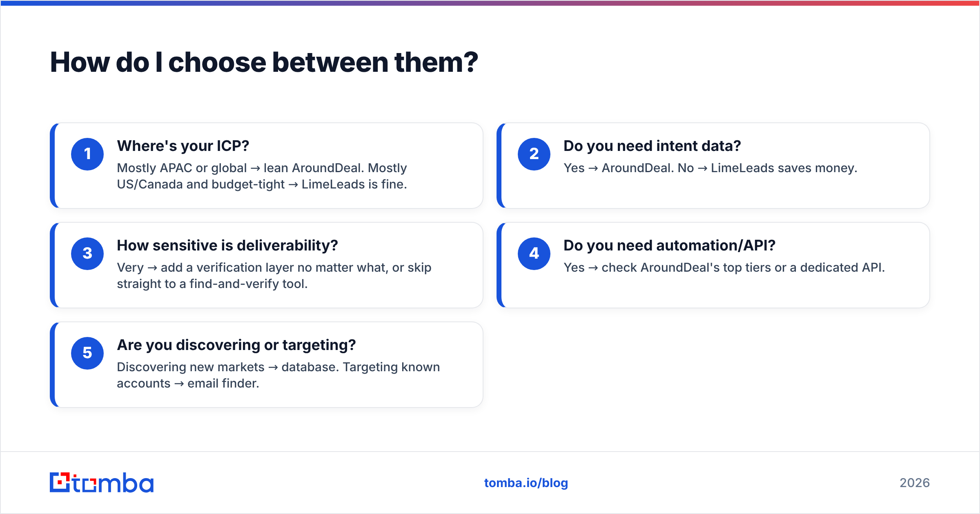Click "How sensitive is deliverability?" heading

tap(227, 246)
